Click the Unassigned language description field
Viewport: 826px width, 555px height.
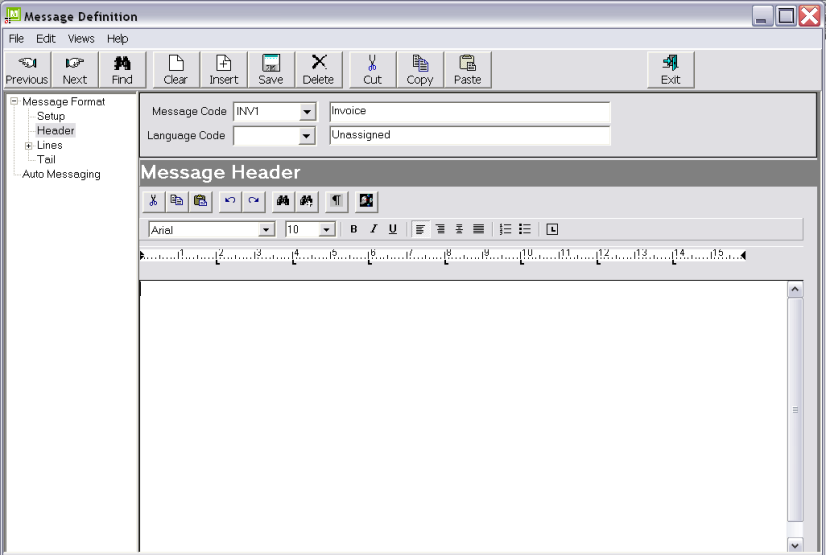pyautogui.click(x=469, y=135)
